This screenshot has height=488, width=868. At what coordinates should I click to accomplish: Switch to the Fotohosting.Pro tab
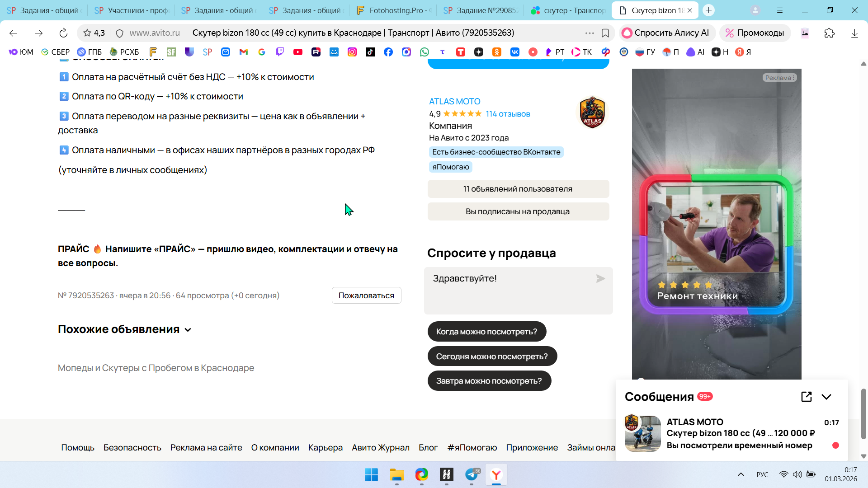point(393,10)
